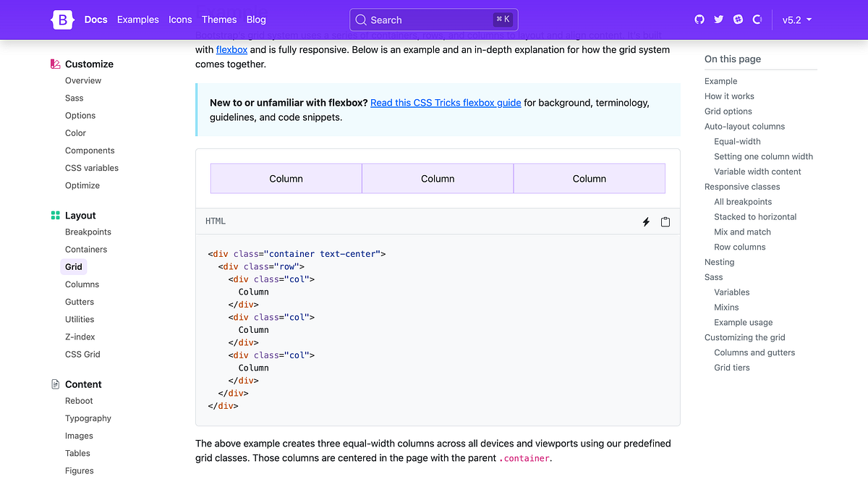
Task: Open the Examples navigation item
Action: pos(137,20)
